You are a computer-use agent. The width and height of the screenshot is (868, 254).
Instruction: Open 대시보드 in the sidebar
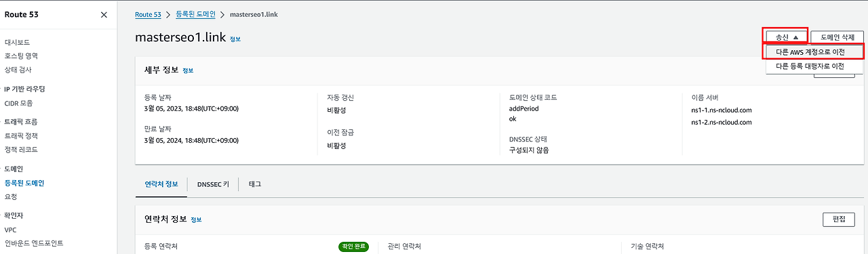[x=17, y=42]
